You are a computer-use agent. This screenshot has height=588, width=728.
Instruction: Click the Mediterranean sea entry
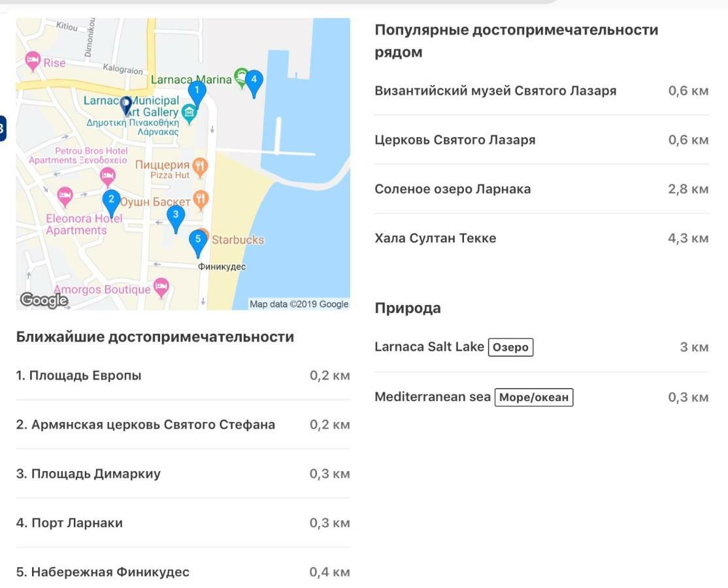541,397
